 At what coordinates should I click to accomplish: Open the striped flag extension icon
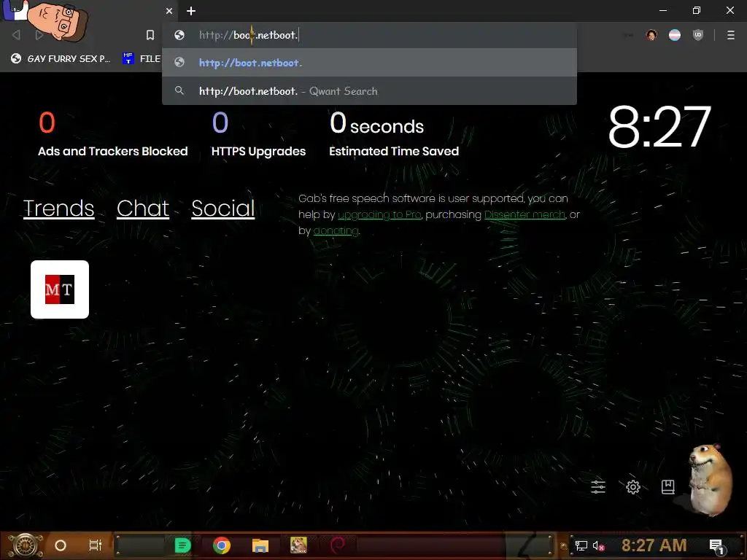[x=675, y=35]
